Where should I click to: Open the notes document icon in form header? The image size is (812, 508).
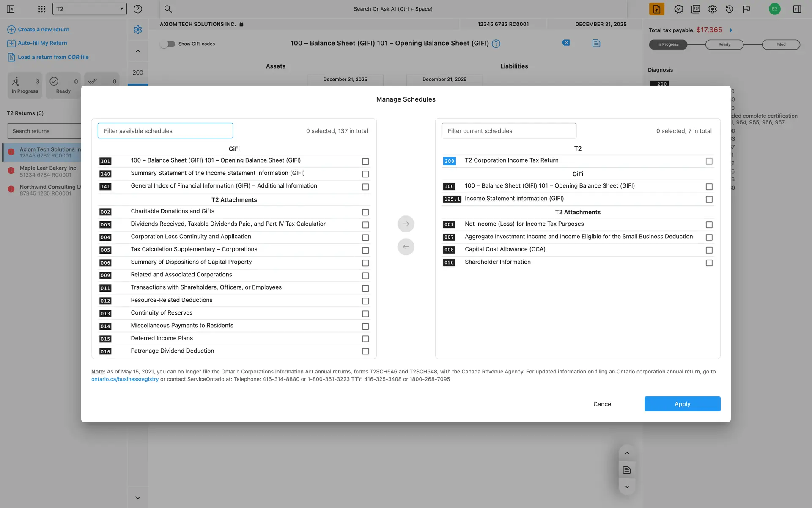596,43
